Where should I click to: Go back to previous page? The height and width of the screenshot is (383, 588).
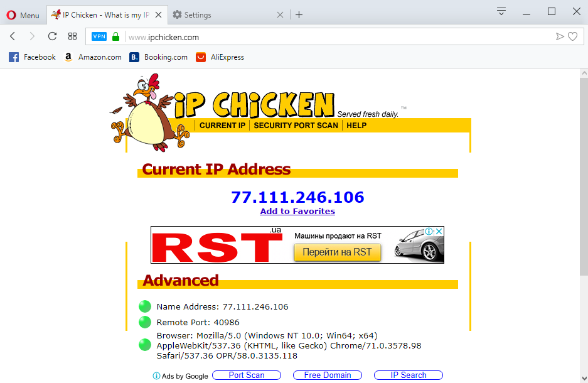pyautogui.click(x=13, y=36)
